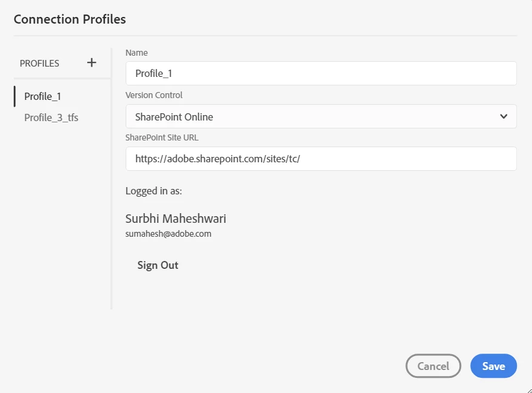
Task: Click the Logged in as text
Action: coord(154,191)
